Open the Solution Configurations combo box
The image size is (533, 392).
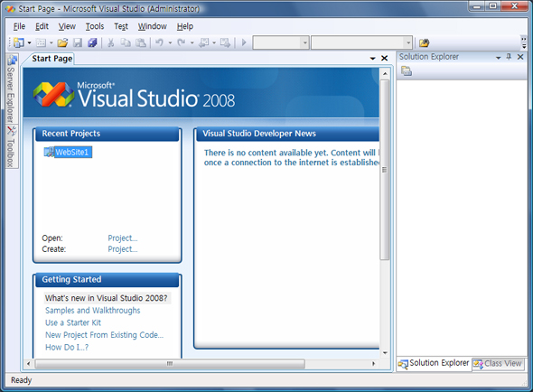pyautogui.click(x=281, y=42)
